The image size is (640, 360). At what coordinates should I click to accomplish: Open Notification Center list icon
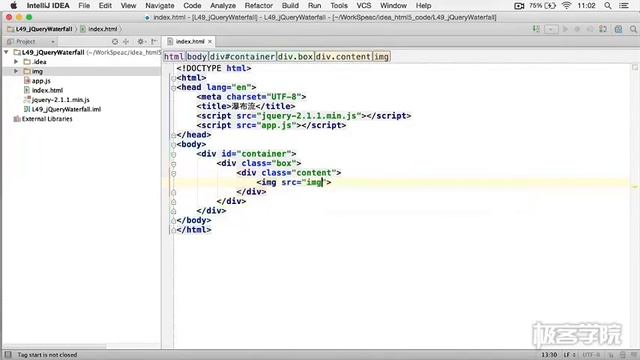pyautogui.click(x=624, y=6)
